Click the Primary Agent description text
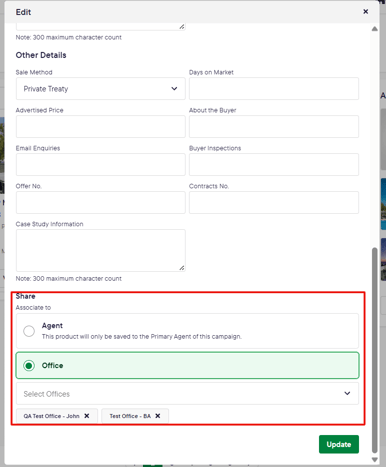Screen dimensions: 386x467 coord(142,336)
